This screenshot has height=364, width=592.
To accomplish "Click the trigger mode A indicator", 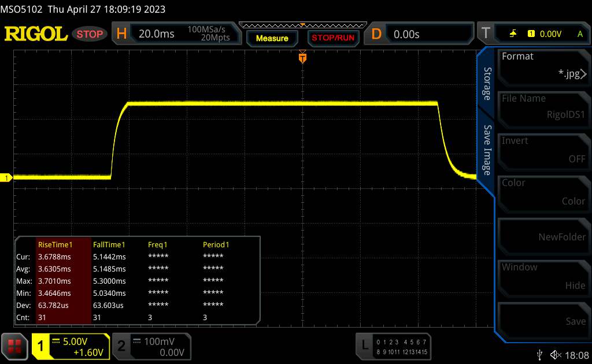I will click(580, 34).
